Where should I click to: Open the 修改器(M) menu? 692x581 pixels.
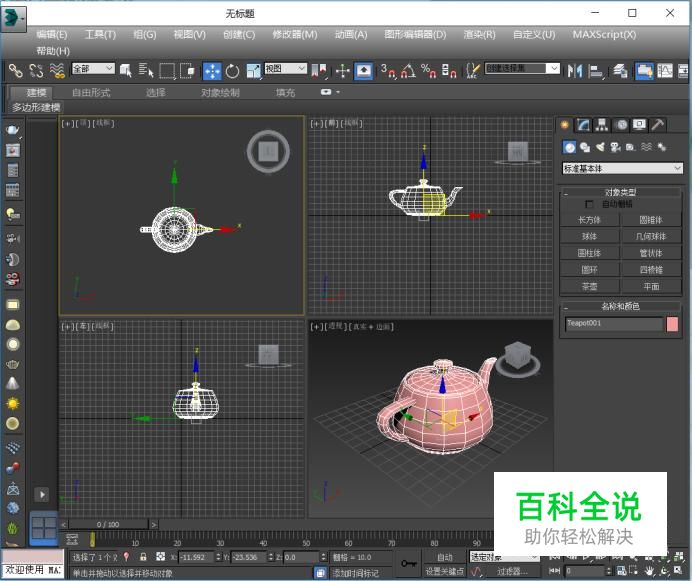(x=294, y=34)
